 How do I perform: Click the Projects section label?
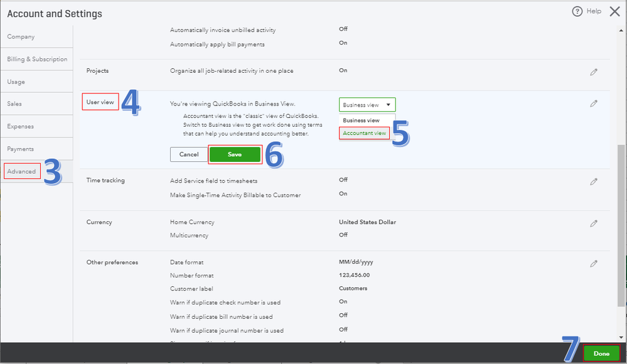(97, 71)
